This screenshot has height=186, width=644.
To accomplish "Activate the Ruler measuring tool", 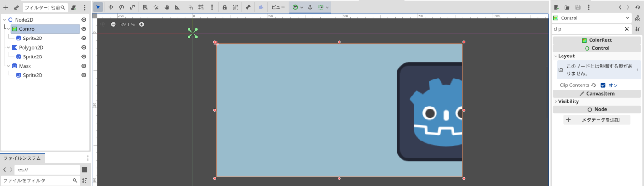I will pos(177,7).
